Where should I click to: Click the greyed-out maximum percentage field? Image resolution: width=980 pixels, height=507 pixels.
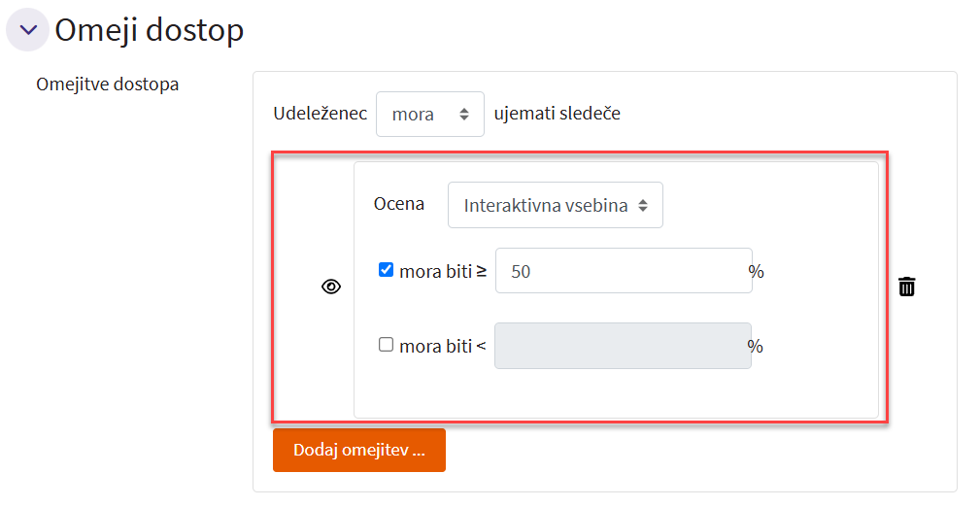pyautogui.click(x=623, y=346)
